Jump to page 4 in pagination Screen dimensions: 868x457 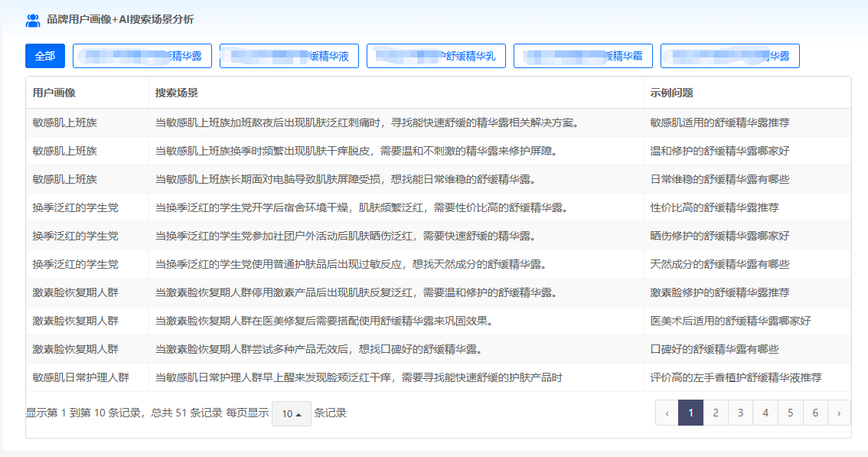click(765, 413)
